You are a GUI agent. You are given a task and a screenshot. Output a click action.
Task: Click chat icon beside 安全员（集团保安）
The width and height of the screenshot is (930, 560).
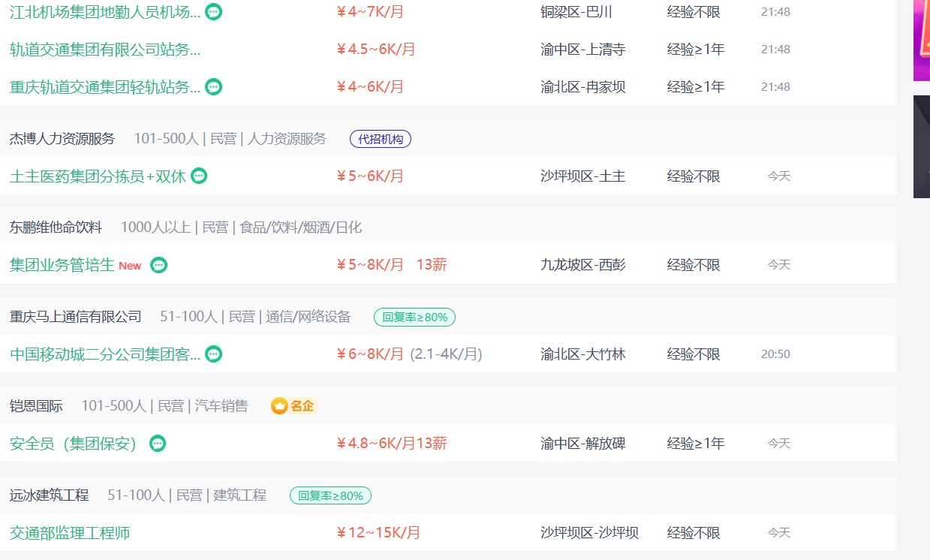point(158,444)
